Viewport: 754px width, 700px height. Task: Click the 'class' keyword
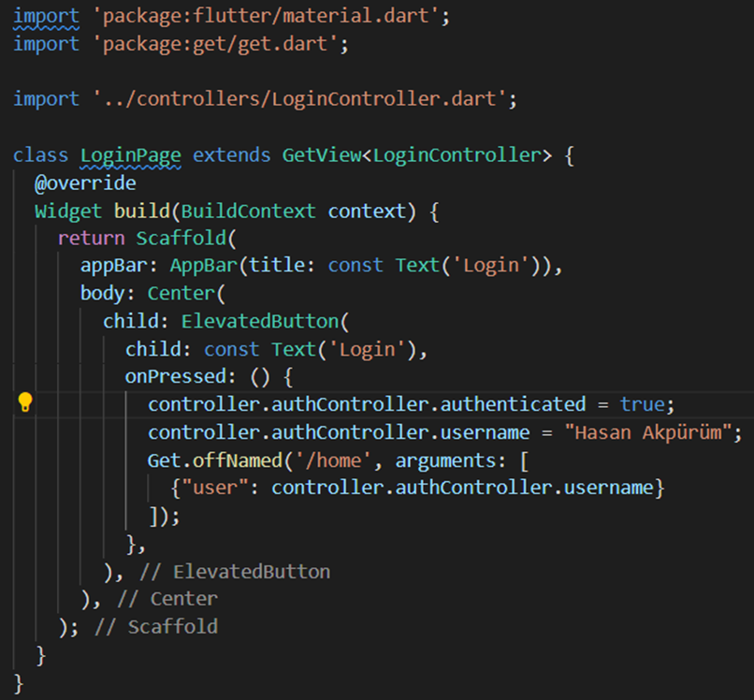coord(40,155)
